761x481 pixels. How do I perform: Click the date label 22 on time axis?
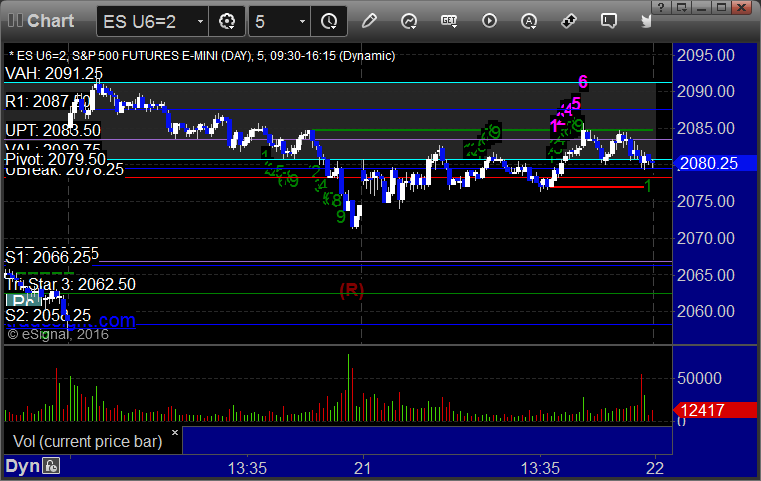[655, 468]
